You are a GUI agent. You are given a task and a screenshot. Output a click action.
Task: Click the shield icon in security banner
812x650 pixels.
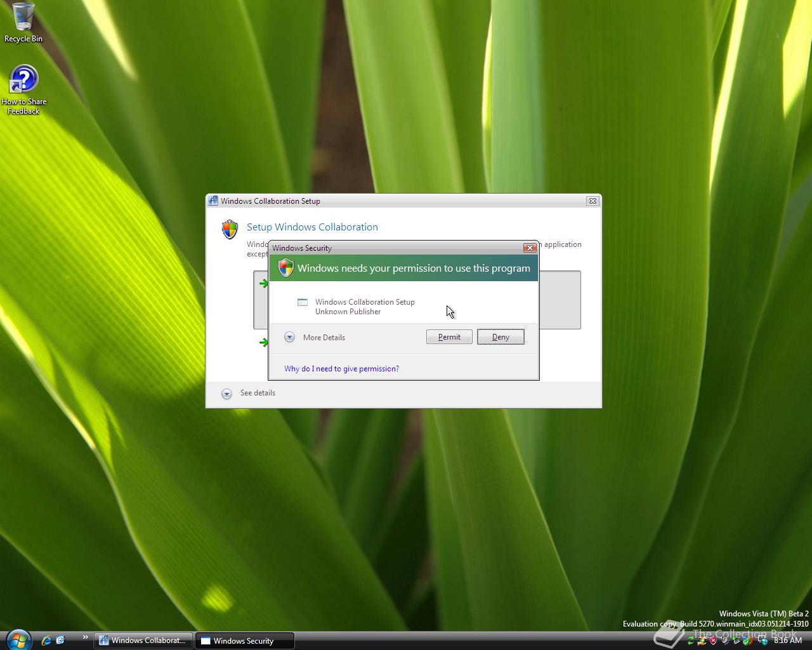[285, 267]
